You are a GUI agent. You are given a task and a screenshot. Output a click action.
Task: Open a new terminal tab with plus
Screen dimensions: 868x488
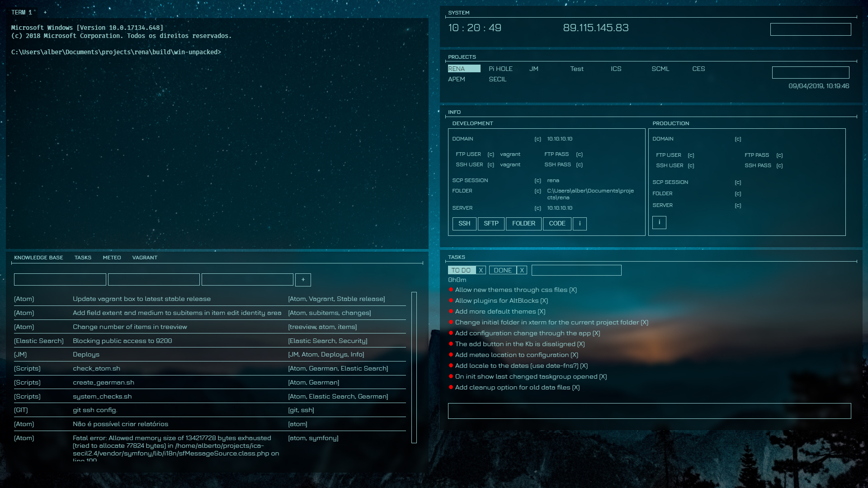pyautogui.click(x=45, y=13)
